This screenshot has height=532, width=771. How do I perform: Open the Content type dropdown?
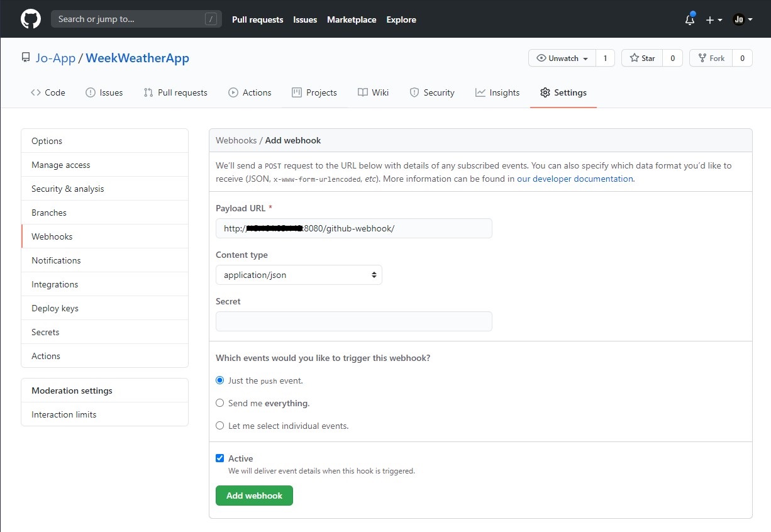click(x=299, y=275)
